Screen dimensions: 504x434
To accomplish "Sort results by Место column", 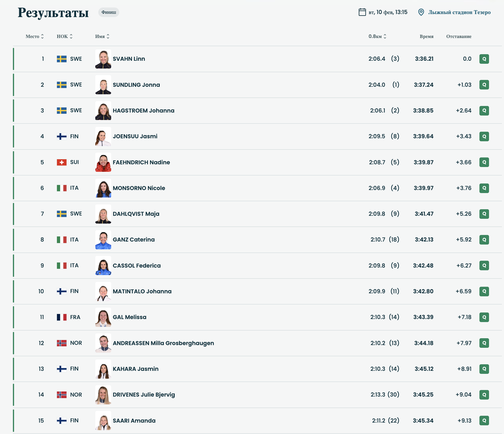I will pos(35,37).
